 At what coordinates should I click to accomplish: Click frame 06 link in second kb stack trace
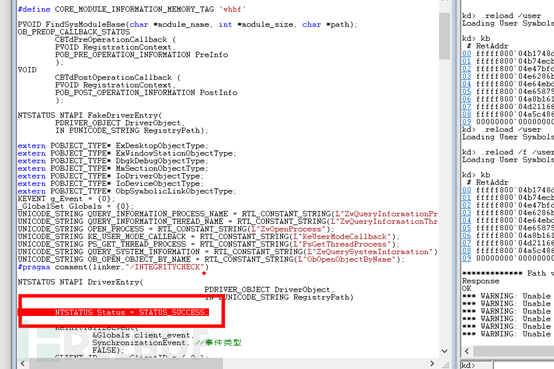[x=466, y=236]
